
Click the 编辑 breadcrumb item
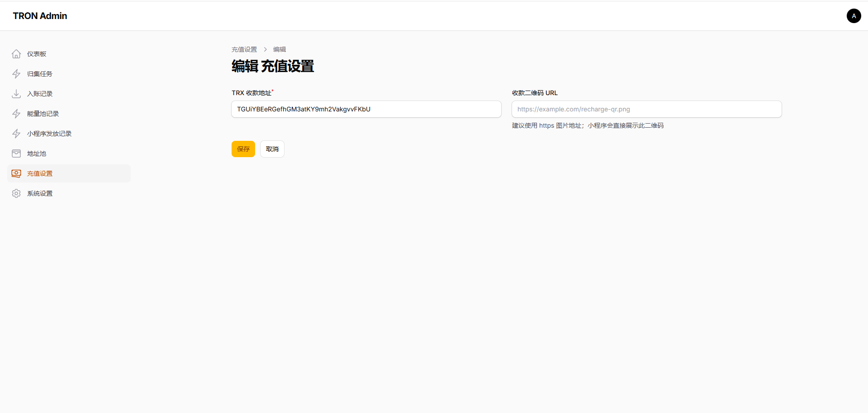[x=280, y=49]
